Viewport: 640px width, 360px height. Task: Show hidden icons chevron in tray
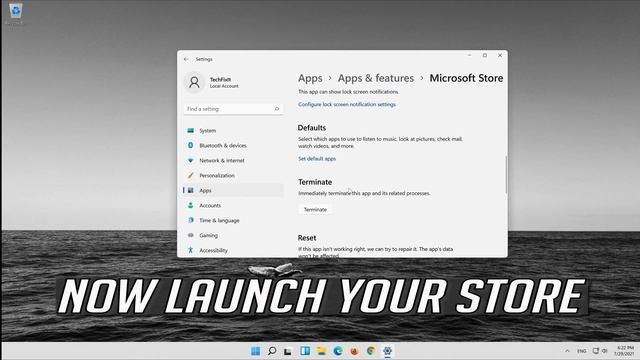pos(567,351)
